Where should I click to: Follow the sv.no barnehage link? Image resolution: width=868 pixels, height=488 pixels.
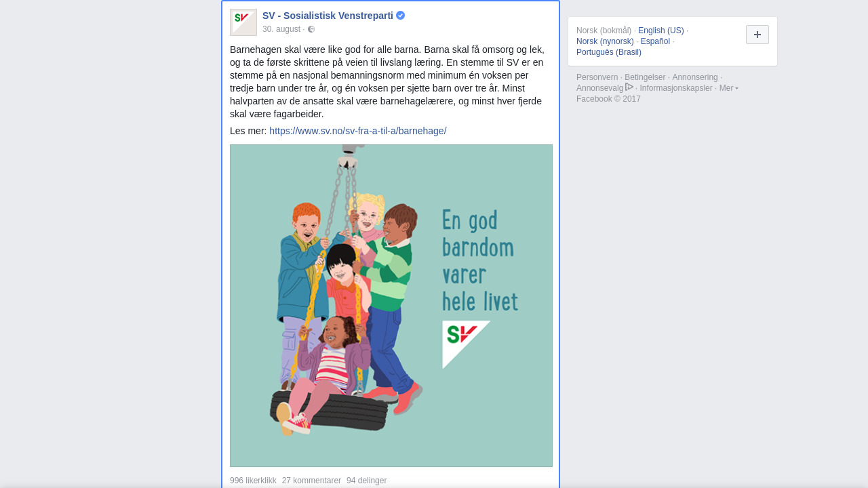(358, 131)
